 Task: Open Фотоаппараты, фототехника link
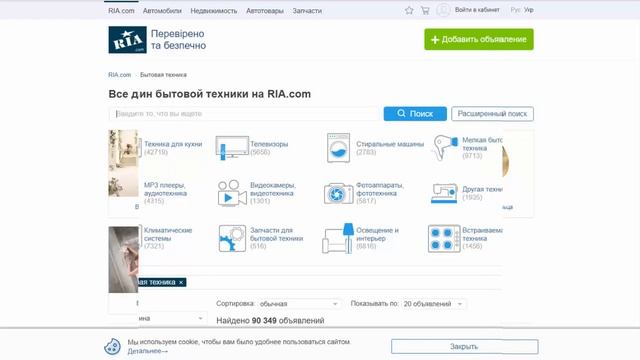(x=380, y=189)
